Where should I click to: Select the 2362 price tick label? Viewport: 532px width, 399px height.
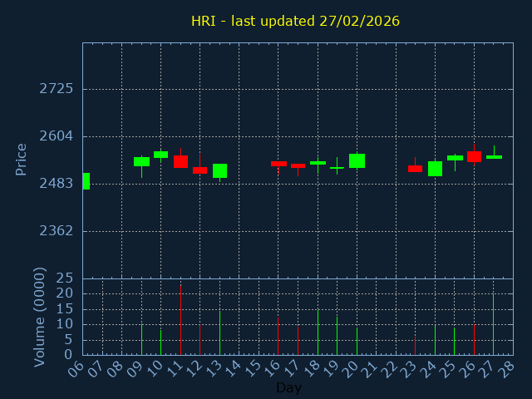[56, 231]
